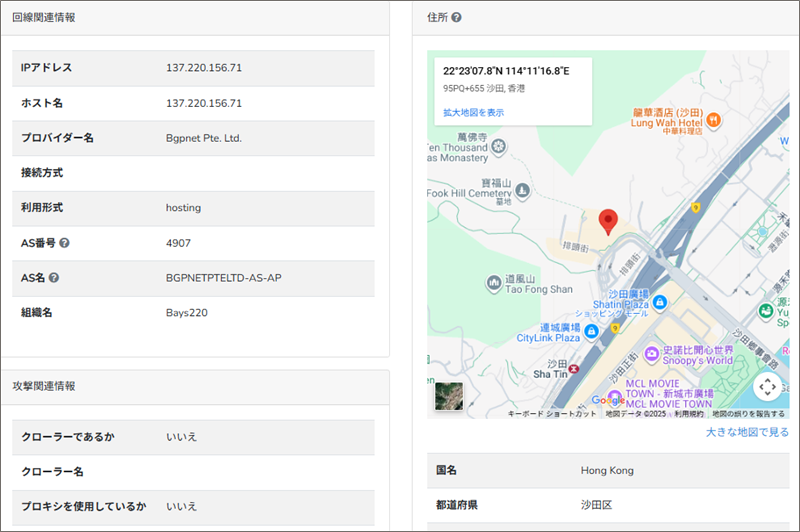The image size is (800, 532).
Task: Select the Snoopy's World attraction marker
Action: pyautogui.click(x=651, y=353)
